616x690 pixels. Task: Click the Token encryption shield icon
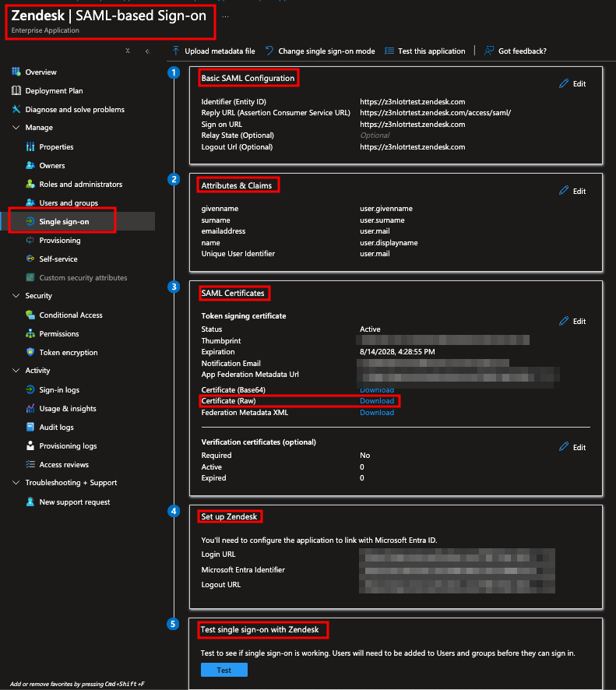(30, 352)
